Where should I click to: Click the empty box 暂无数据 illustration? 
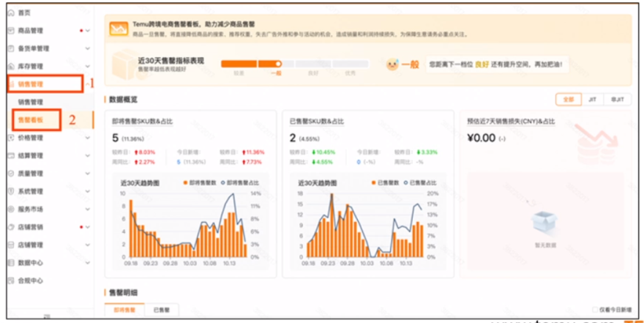click(x=544, y=225)
